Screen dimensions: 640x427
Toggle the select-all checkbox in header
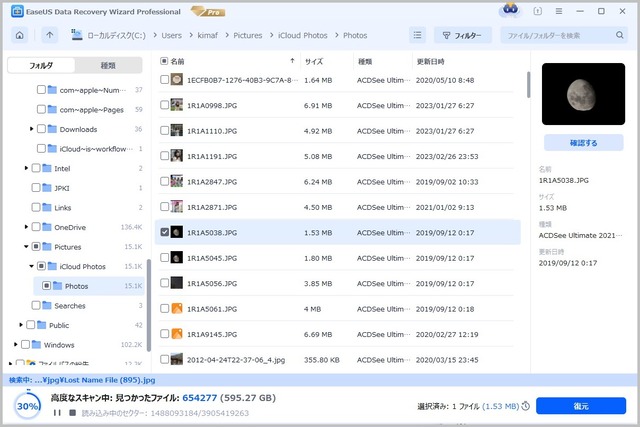coord(164,61)
